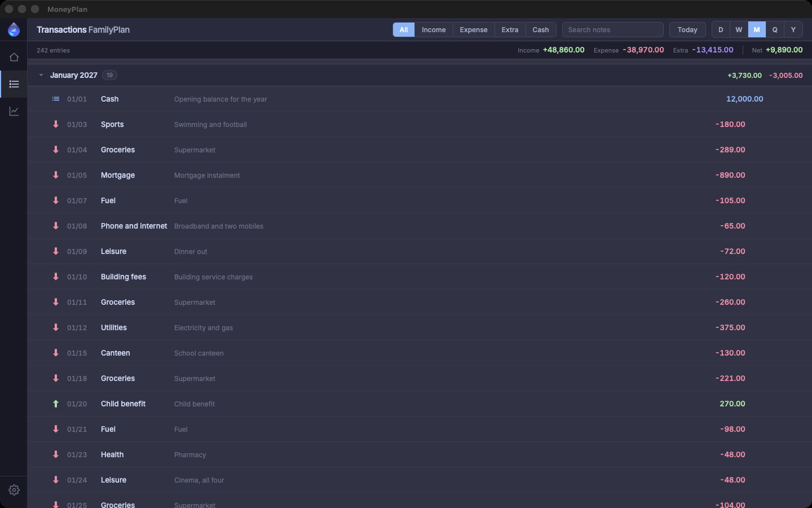Click the expense arrow on 01/09 Leisure row
Viewport: 812px width, 508px height.
(56, 251)
